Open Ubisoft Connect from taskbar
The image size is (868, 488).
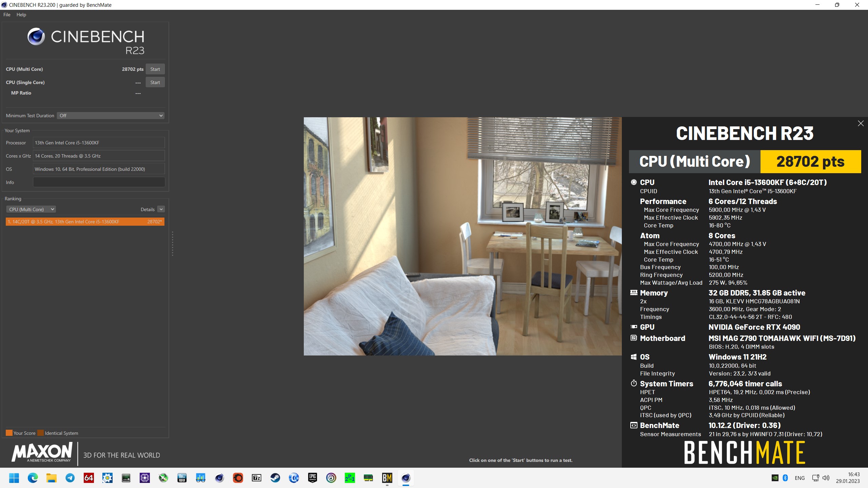(331, 478)
